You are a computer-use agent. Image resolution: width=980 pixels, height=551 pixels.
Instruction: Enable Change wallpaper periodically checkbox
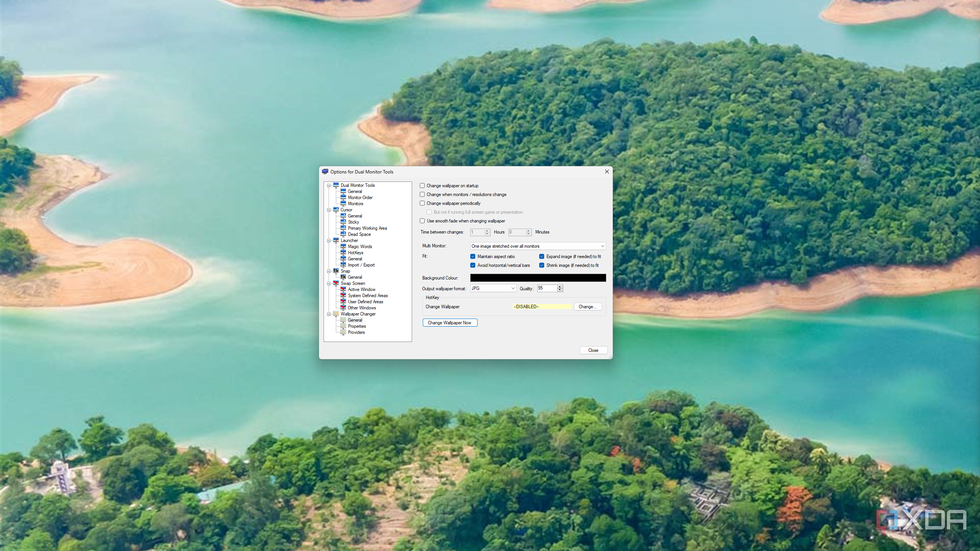422,203
